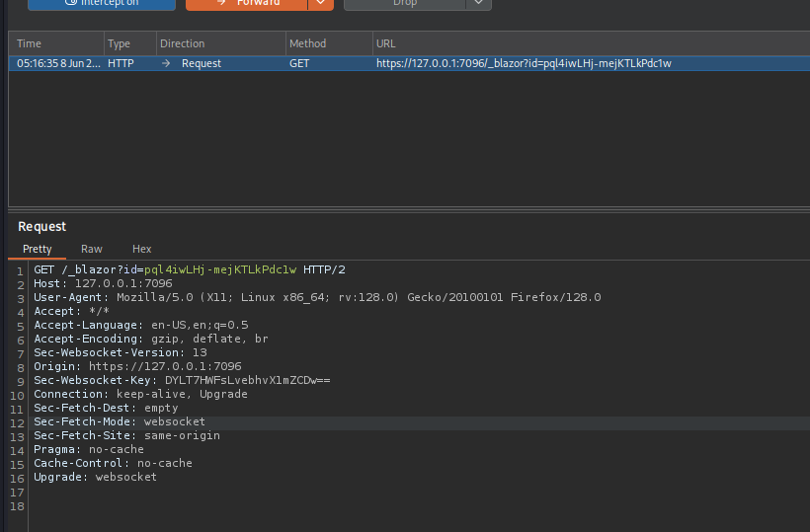The image size is (810, 532).
Task: Click the Upgrade: websocket header line
Action: [95, 478]
